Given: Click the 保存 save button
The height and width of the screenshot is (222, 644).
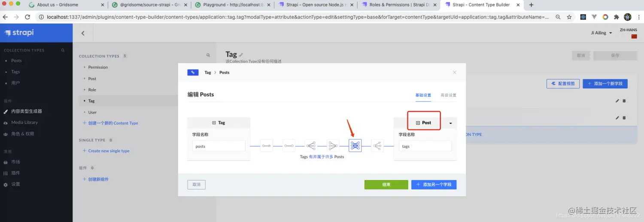Looking at the screenshot, I should pos(615,56).
